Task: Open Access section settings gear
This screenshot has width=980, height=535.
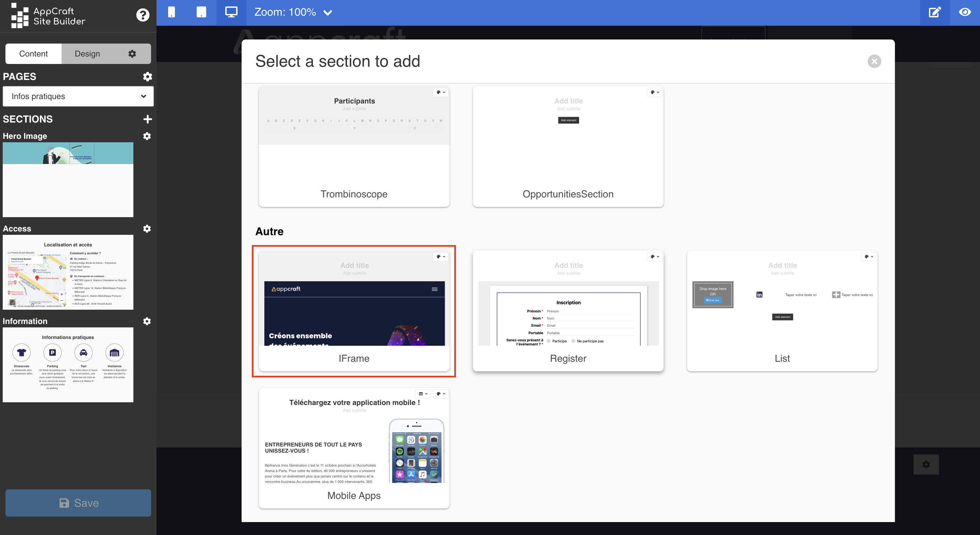Action: click(x=147, y=229)
